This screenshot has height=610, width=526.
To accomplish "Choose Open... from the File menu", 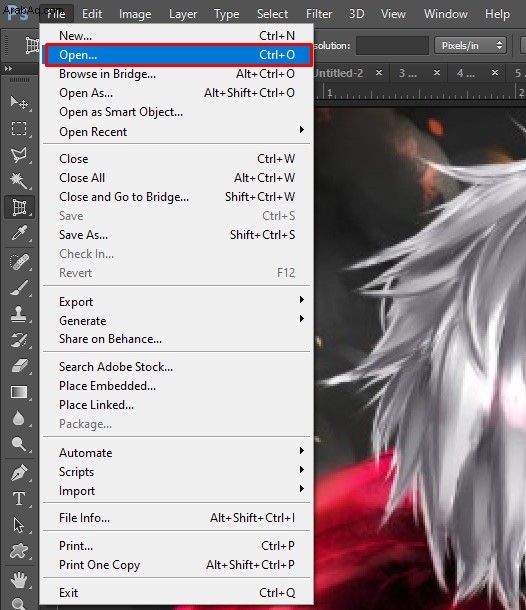I will (178, 55).
